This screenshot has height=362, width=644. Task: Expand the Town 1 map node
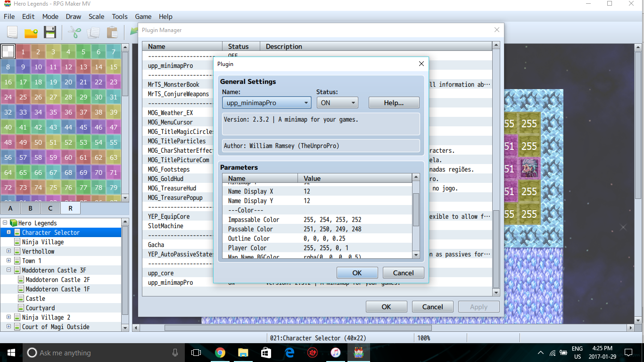(8, 261)
